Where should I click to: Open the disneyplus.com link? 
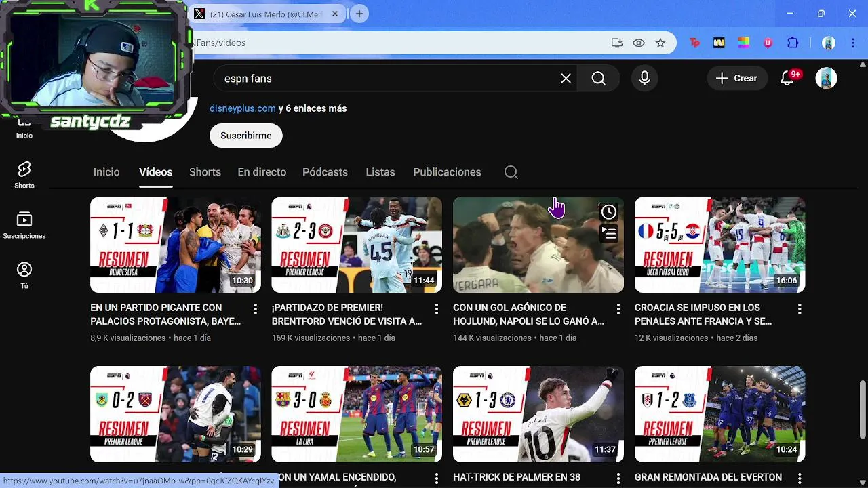click(x=243, y=108)
